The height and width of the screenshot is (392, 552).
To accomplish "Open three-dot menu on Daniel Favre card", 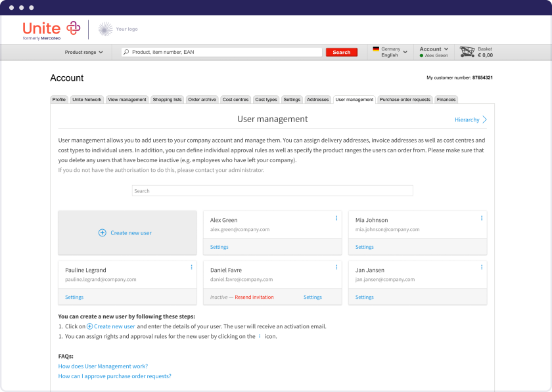I will tap(336, 267).
